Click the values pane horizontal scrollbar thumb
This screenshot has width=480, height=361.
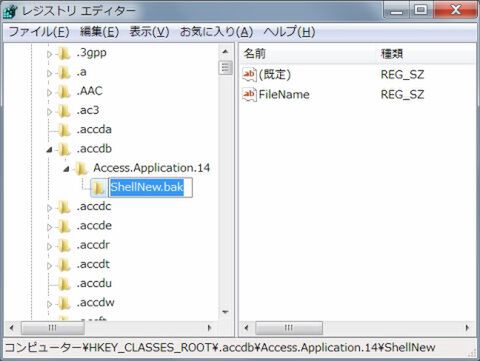point(289,328)
